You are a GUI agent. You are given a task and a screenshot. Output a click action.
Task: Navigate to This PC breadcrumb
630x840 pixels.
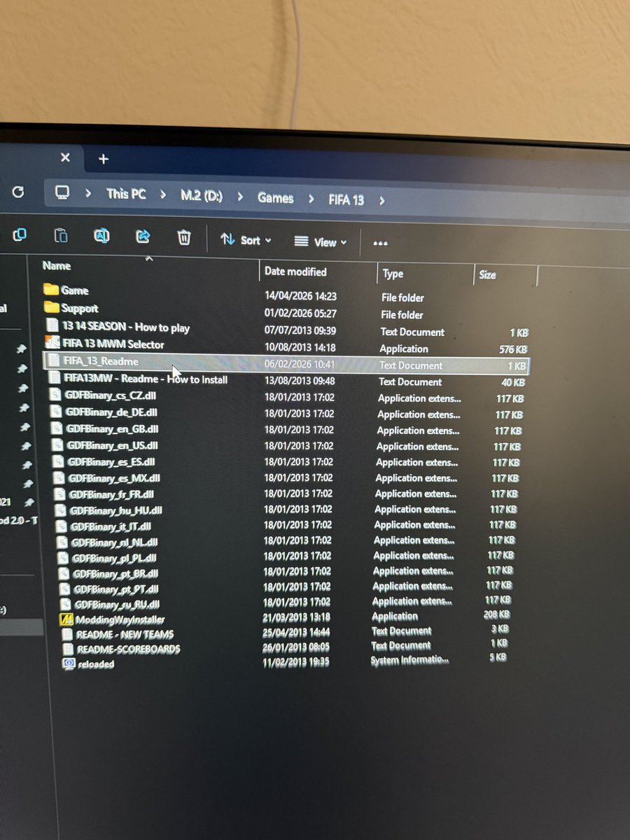pos(126,194)
